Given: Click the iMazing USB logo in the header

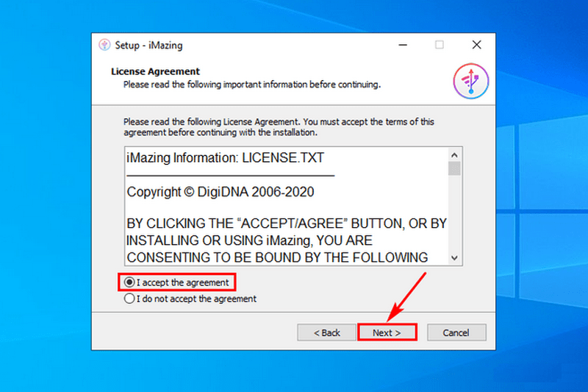Looking at the screenshot, I should pos(471,81).
